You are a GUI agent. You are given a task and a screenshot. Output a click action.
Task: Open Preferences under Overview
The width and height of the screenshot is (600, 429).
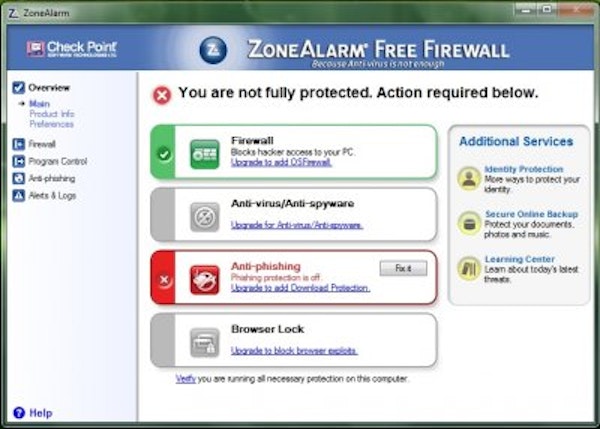pyautogui.click(x=51, y=124)
